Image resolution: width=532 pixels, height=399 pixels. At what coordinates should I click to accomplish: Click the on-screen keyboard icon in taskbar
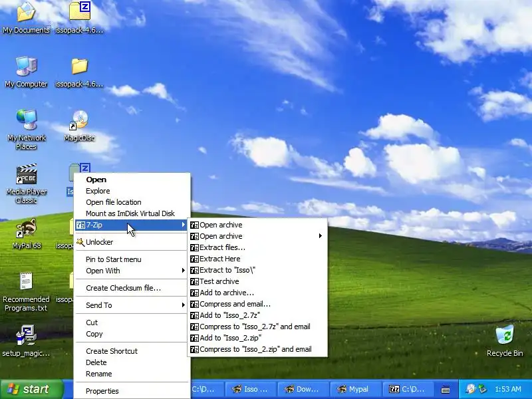pyautogui.click(x=446, y=390)
